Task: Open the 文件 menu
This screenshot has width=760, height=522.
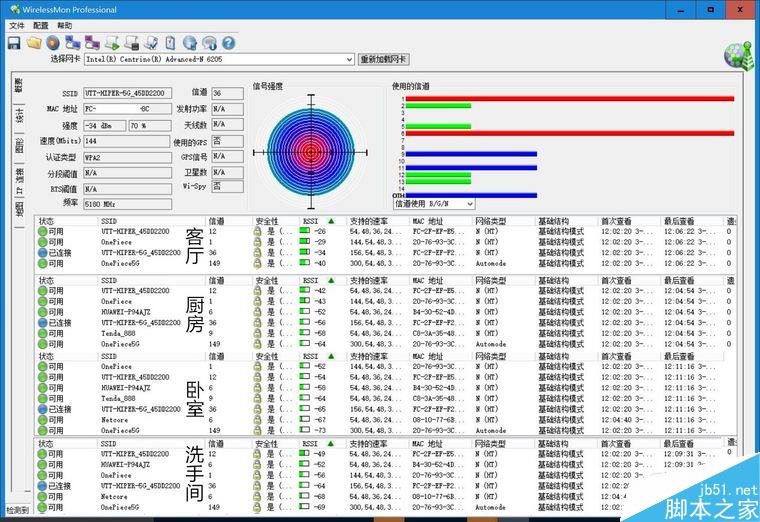Action: coord(16,25)
